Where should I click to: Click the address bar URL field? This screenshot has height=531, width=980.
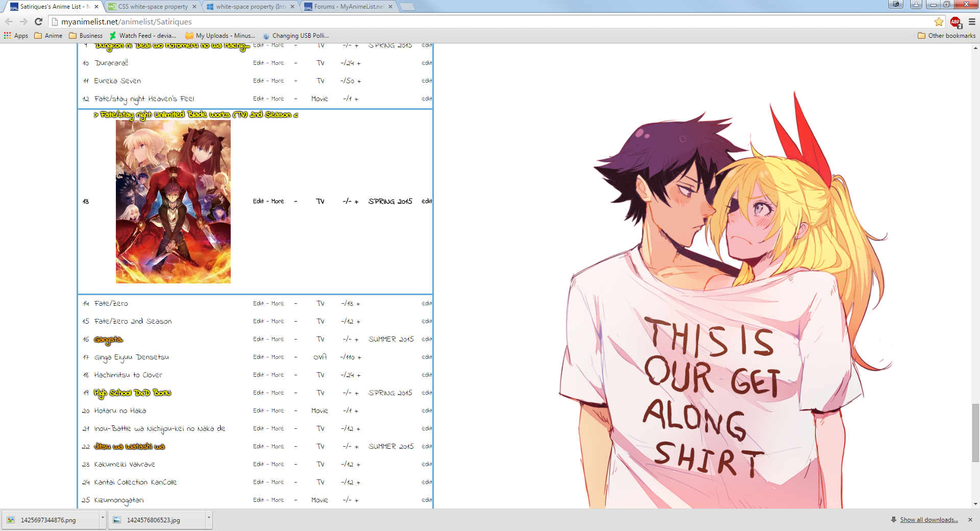(x=459, y=21)
